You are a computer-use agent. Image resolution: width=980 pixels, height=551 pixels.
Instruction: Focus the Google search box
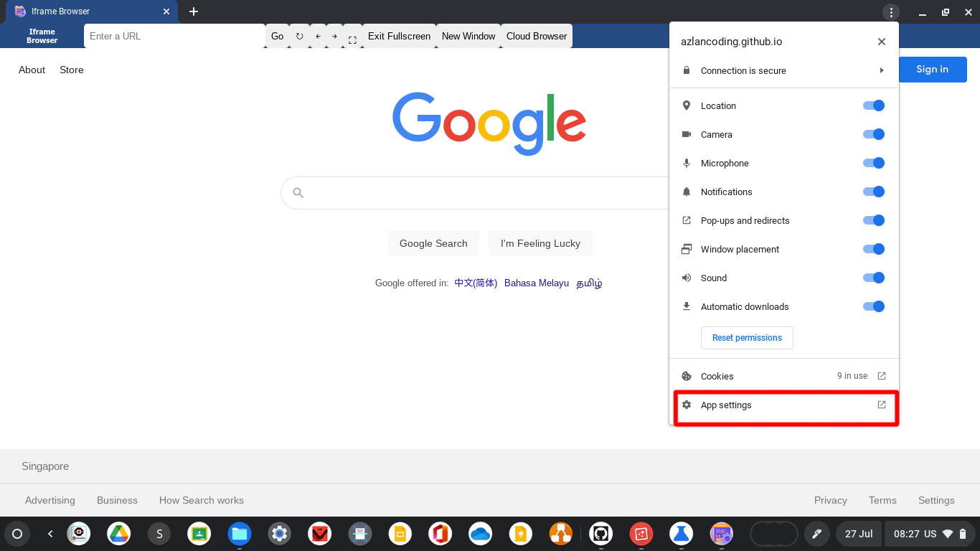tap(475, 193)
